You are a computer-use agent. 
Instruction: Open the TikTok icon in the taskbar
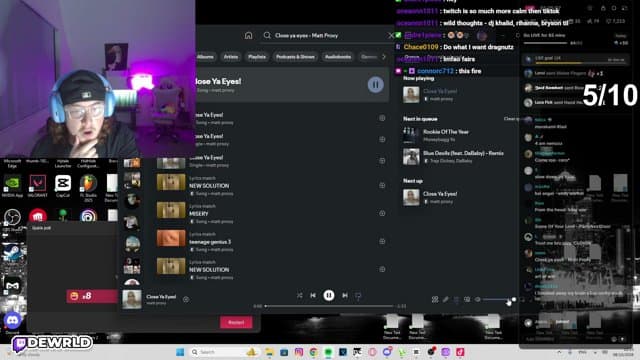point(460,352)
